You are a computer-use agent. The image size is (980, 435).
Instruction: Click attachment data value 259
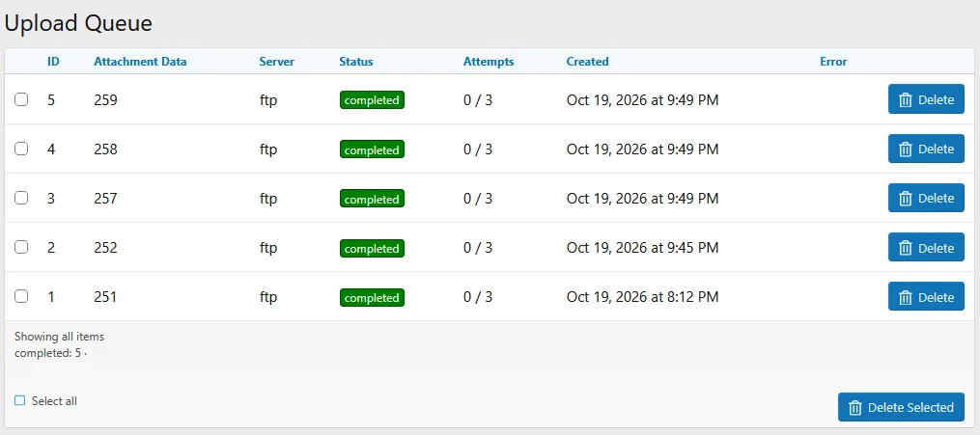point(105,100)
